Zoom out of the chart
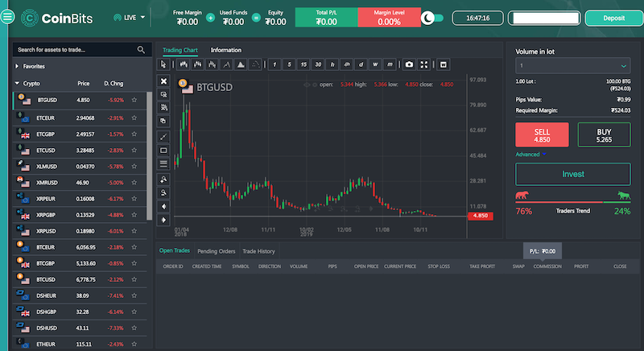The height and width of the screenshot is (351, 644). [x=163, y=193]
